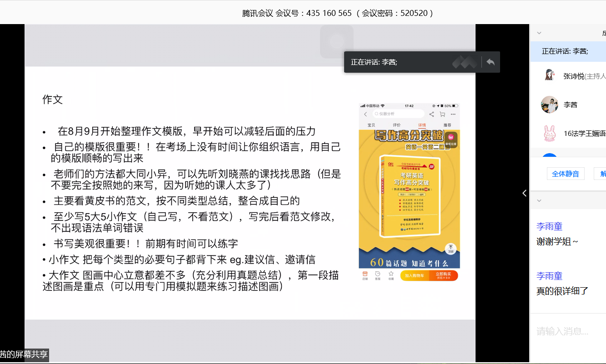The image size is (606, 364).
Task: Collapse the chat panel chevron
Action: point(539,200)
